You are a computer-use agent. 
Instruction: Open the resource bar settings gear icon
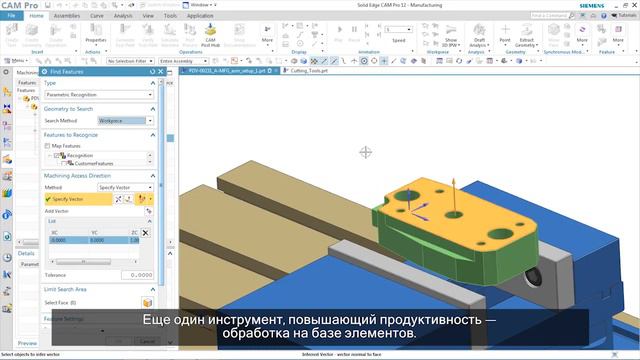(x=6, y=72)
